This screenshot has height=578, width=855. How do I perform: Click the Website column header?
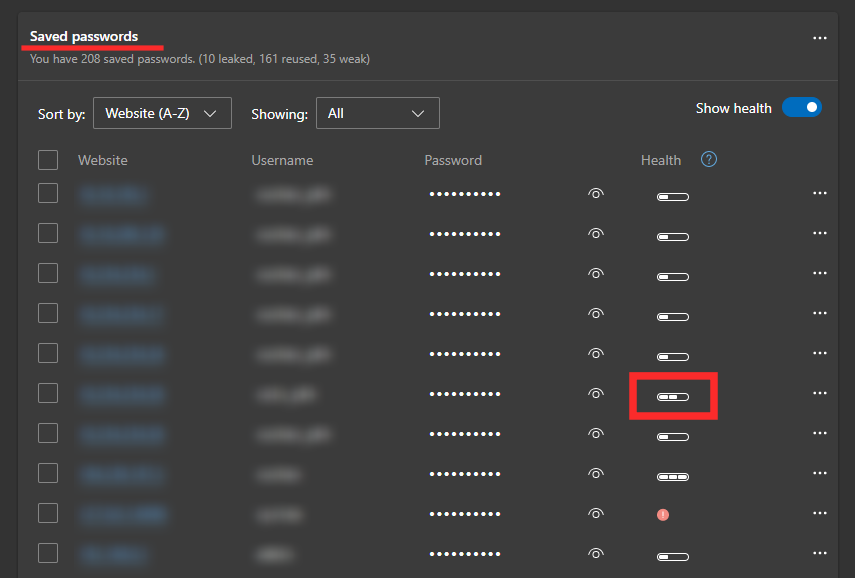(x=103, y=160)
